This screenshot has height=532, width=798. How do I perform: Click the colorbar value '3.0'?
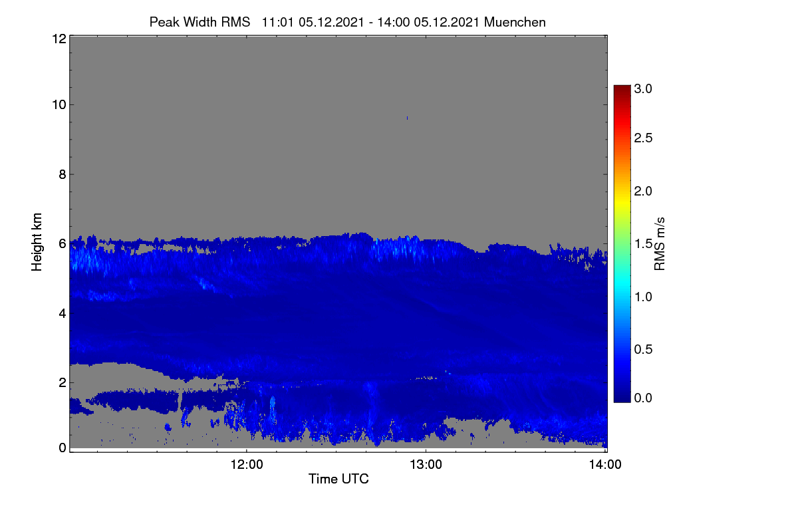click(644, 88)
